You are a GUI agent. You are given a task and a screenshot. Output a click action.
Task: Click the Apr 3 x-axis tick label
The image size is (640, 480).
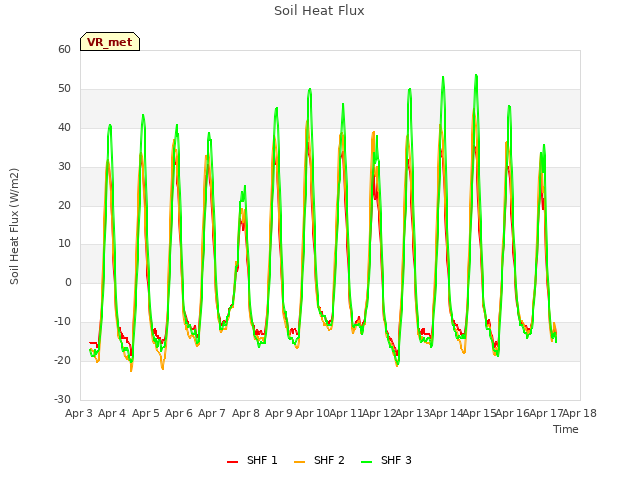79,413
